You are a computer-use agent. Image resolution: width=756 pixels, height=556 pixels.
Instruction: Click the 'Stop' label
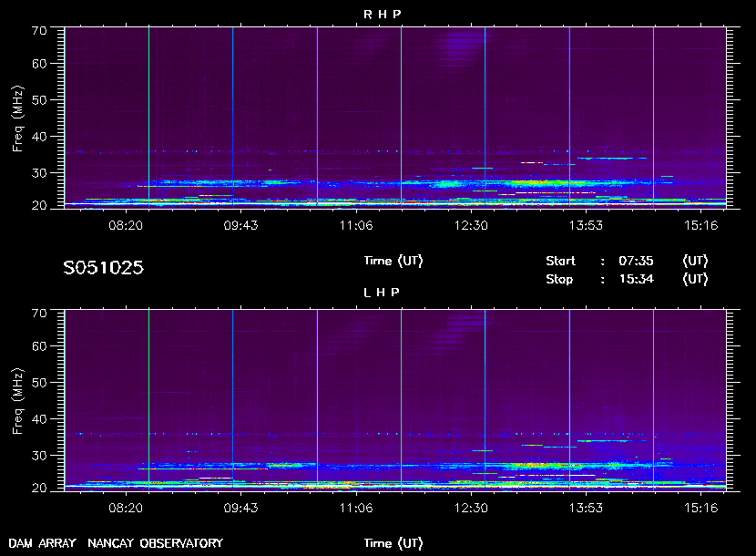tap(559, 279)
